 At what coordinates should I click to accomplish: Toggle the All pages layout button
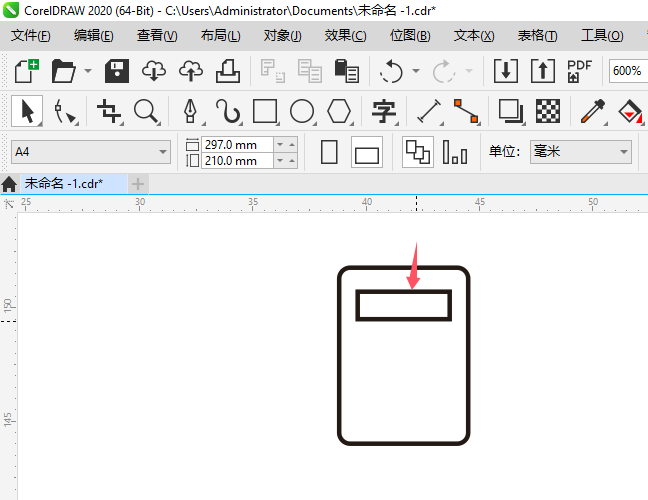[x=418, y=152]
